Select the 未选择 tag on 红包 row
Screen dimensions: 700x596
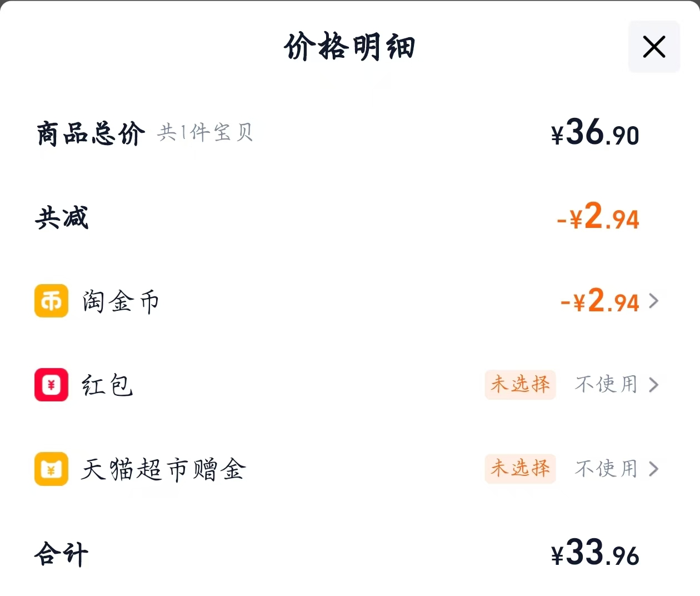click(520, 385)
